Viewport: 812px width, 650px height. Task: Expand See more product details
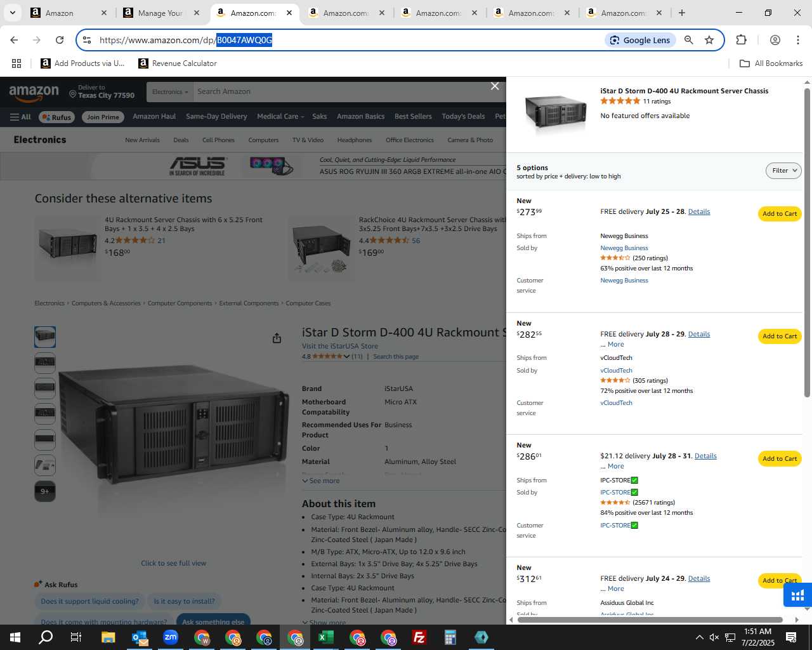click(x=321, y=481)
